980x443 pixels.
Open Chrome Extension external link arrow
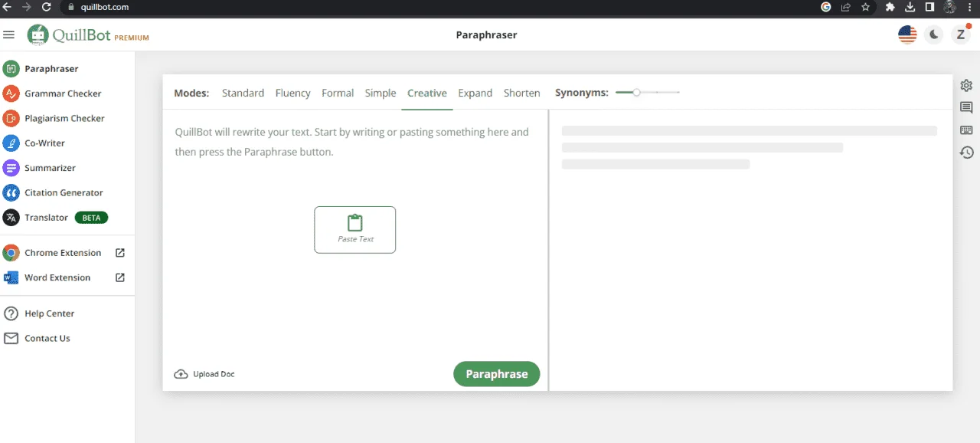[120, 253]
